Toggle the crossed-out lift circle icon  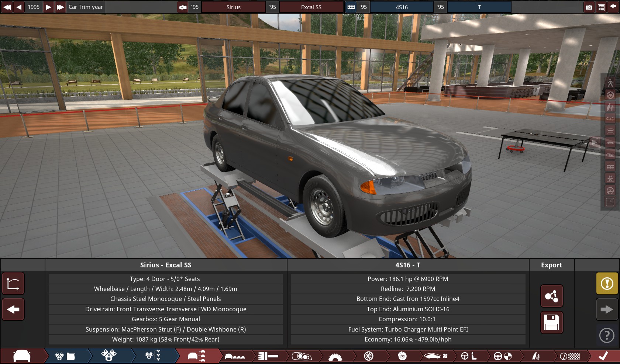610,191
